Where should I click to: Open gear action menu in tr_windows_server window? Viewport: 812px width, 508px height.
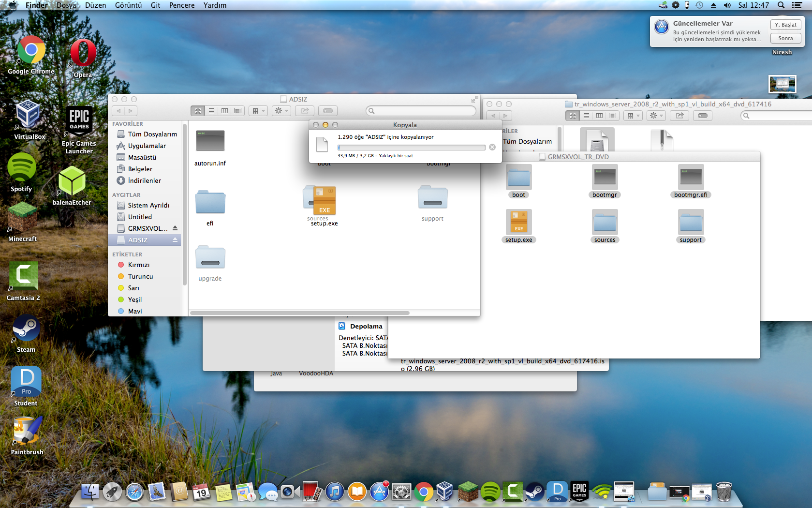point(656,116)
